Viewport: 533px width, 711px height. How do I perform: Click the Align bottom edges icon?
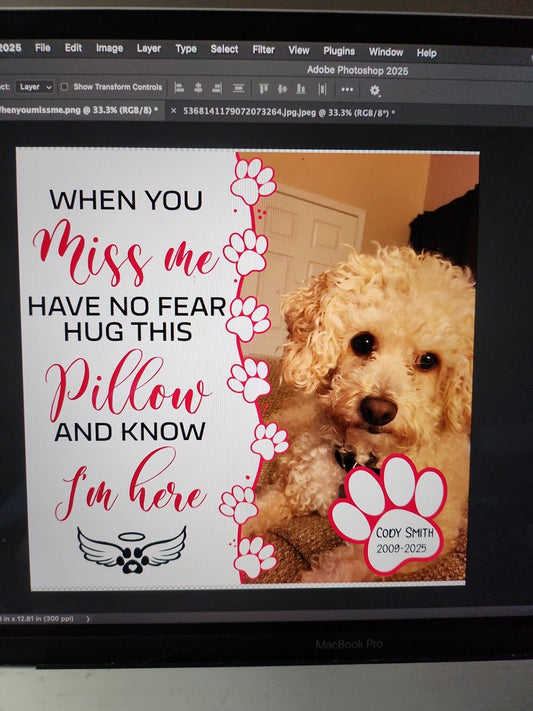coord(301,89)
